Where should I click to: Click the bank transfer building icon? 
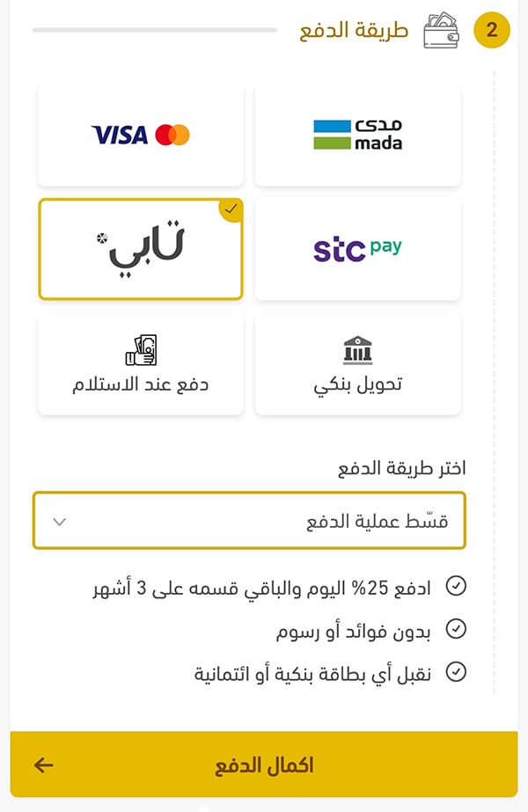(x=357, y=350)
